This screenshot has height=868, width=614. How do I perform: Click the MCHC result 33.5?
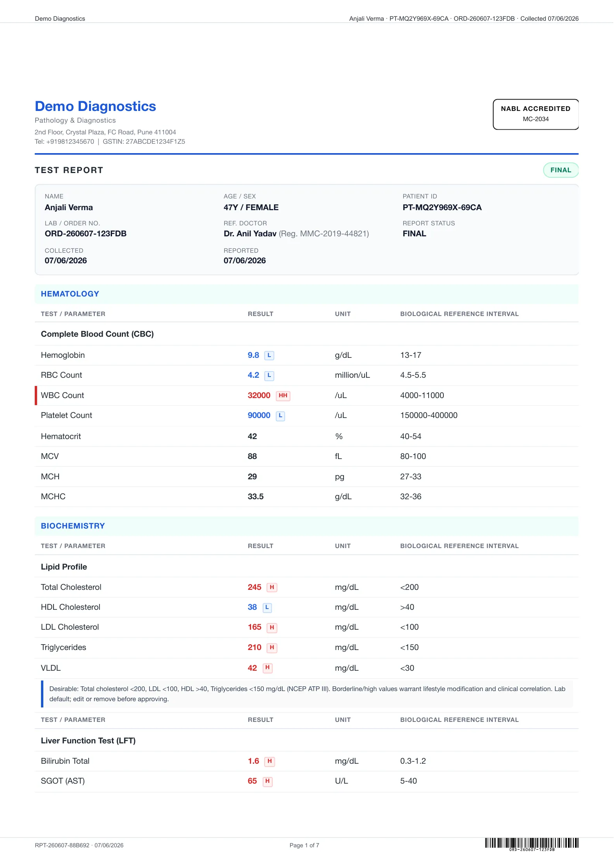(256, 497)
